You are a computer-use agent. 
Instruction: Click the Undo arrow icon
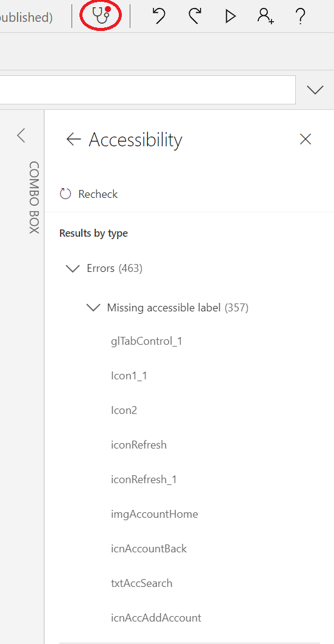click(159, 16)
